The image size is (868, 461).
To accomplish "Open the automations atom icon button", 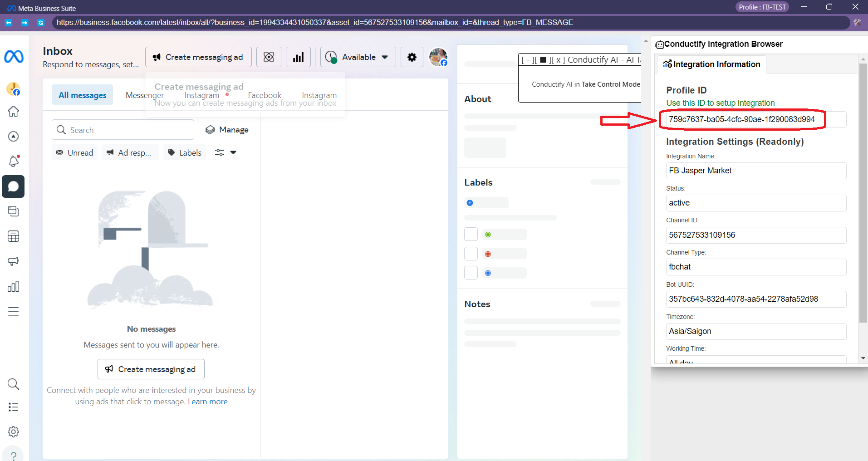I will [x=269, y=57].
